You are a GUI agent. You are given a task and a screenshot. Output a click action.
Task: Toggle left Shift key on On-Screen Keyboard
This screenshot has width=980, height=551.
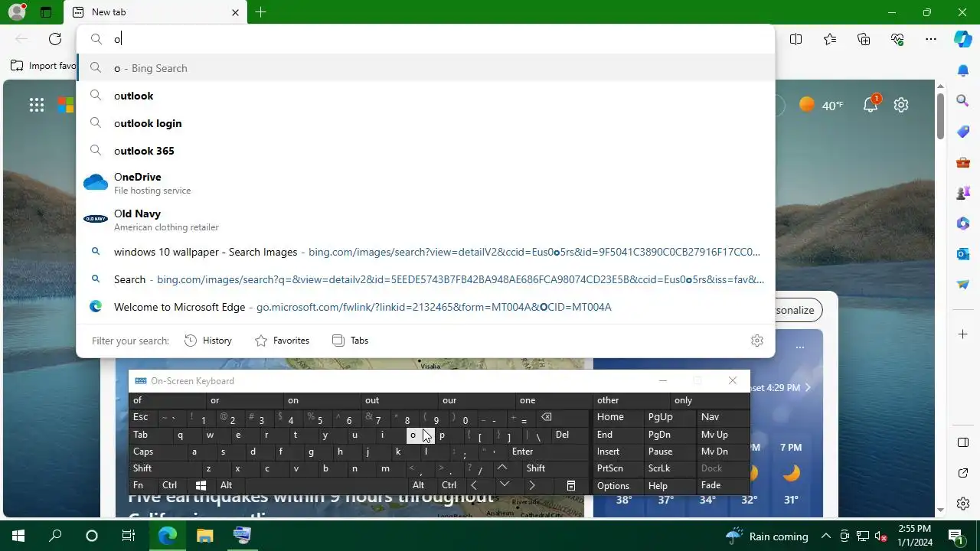pos(163,468)
